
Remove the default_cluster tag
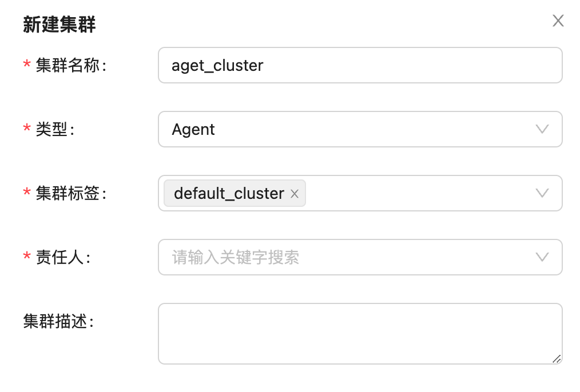coord(295,194)
